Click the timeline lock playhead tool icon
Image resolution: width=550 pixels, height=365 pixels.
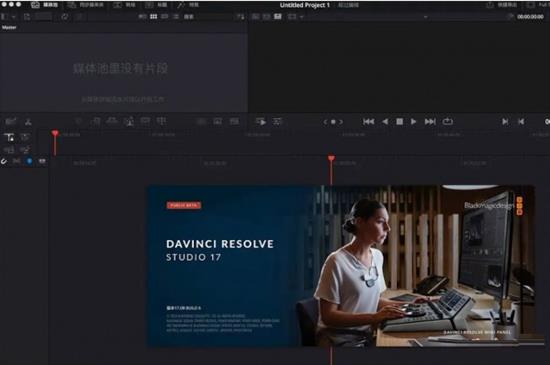tap(9, 137)
